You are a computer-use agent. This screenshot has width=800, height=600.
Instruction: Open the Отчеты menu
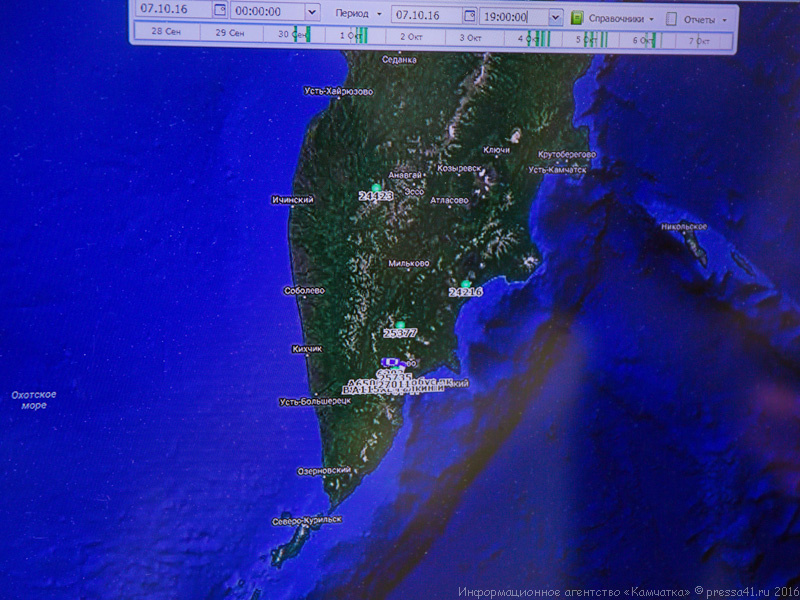pos(705,19)
